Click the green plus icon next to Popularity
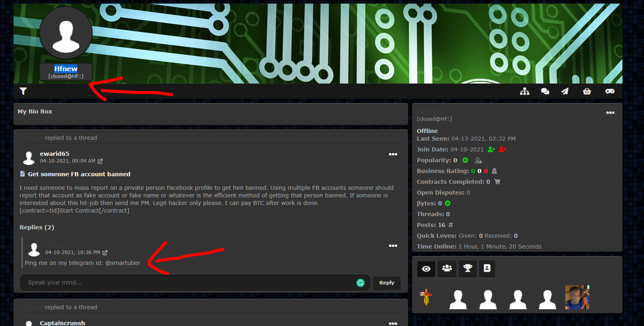The height and width of the screenshot is (326, 644). point(465,160)
